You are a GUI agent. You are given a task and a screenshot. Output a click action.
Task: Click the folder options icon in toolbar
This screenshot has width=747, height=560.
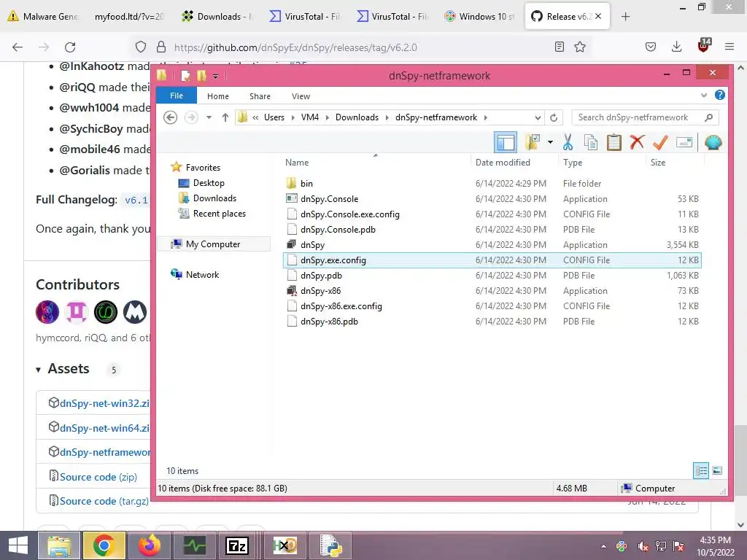point(532,142)
